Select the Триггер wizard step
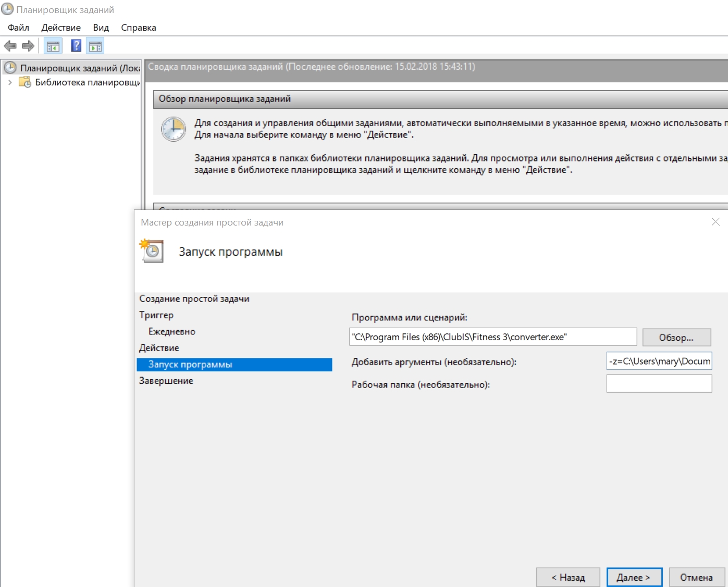This screenshot has width=728, height=587. (x=156, y=315)
